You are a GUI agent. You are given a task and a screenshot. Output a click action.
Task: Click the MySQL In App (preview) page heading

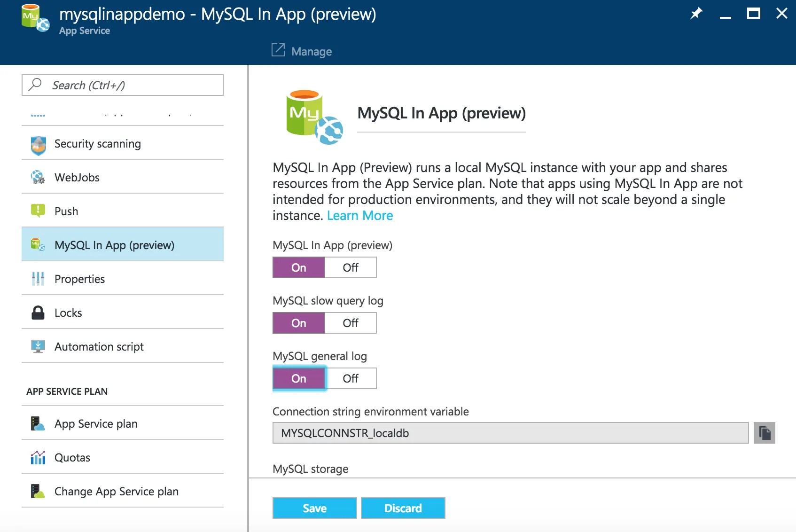click(x=442, y=113)
